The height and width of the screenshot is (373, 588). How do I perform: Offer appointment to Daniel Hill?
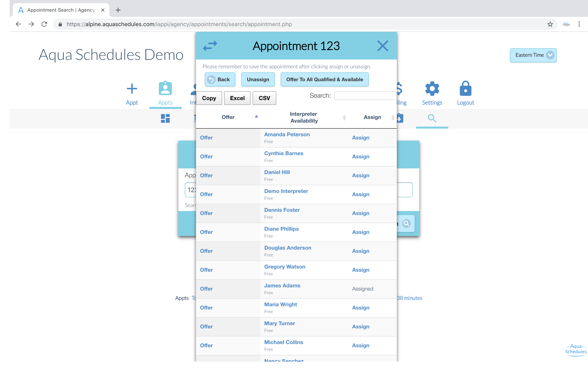point(206,175)
